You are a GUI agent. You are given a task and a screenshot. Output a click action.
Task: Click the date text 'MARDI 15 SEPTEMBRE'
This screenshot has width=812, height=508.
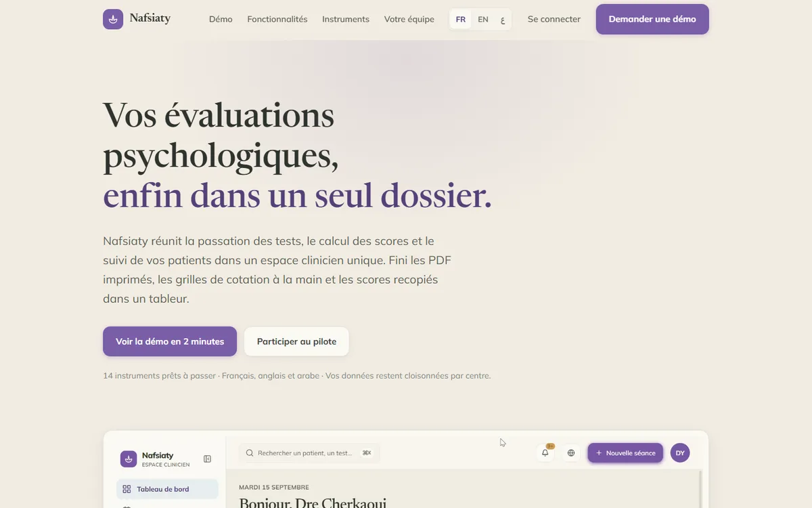coord(274,487)
